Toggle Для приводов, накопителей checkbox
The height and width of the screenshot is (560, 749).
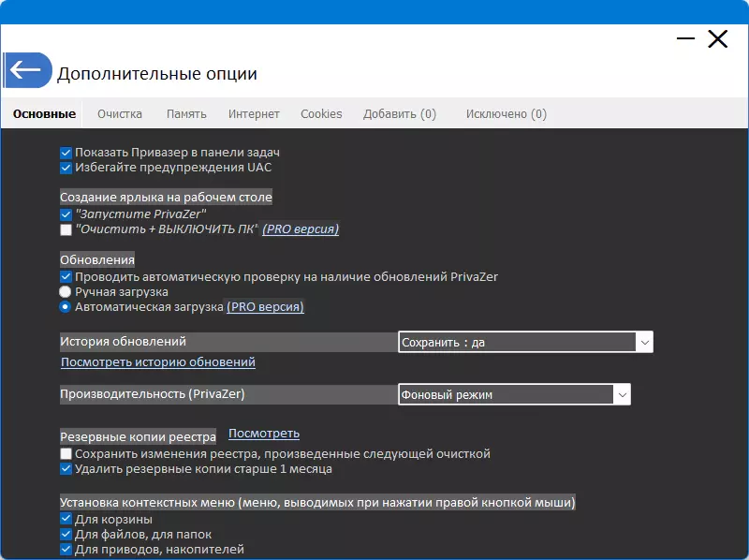66,549
